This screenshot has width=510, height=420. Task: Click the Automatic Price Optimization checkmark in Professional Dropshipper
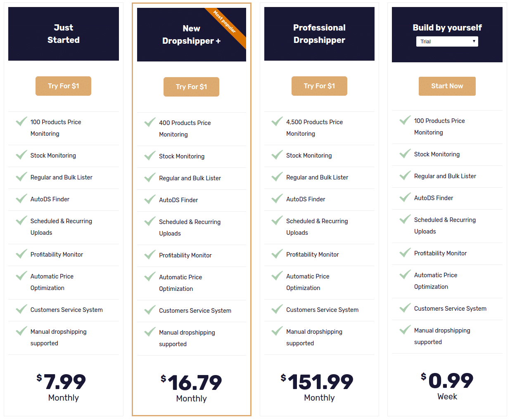click(277, 276)
